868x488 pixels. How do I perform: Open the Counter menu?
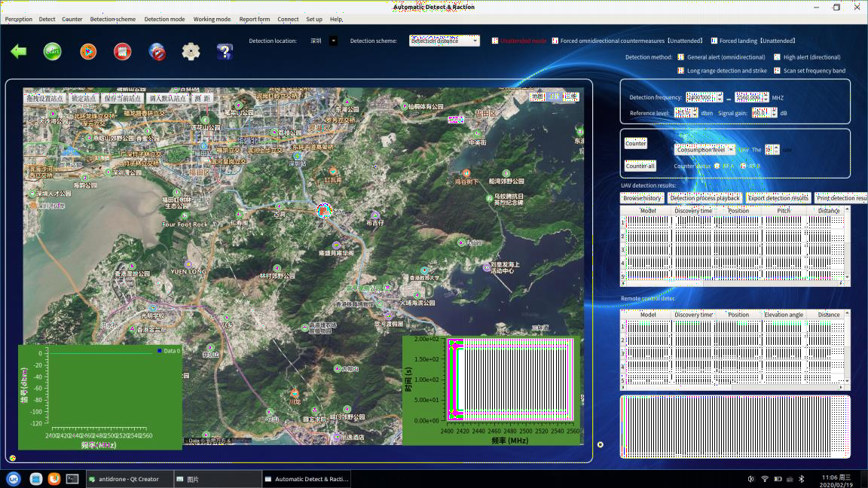72,20
